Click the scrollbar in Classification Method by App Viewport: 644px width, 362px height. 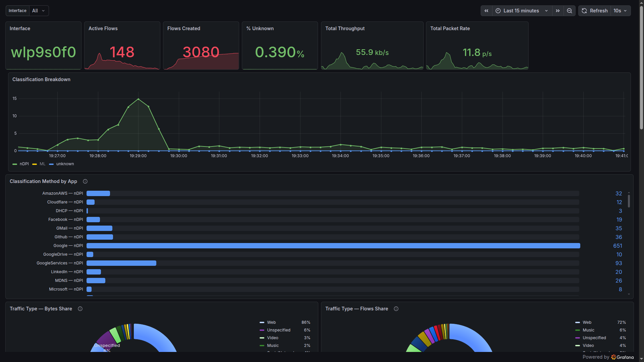pos(629,201)
